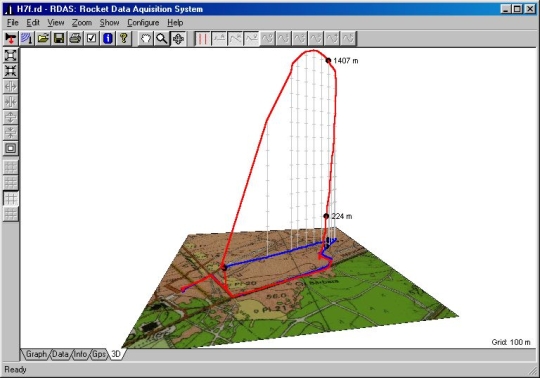Click the rocket download data icon

click(11, 38)
